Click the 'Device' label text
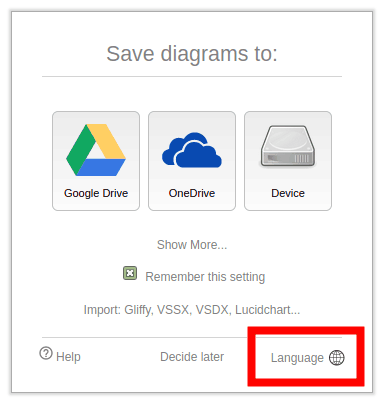 (288, 193)
